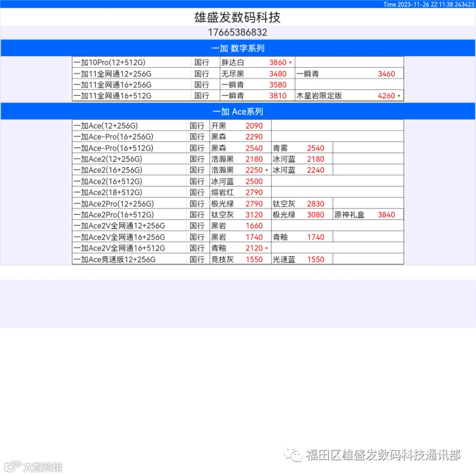Click the price 3840

(x=386, y=214)
